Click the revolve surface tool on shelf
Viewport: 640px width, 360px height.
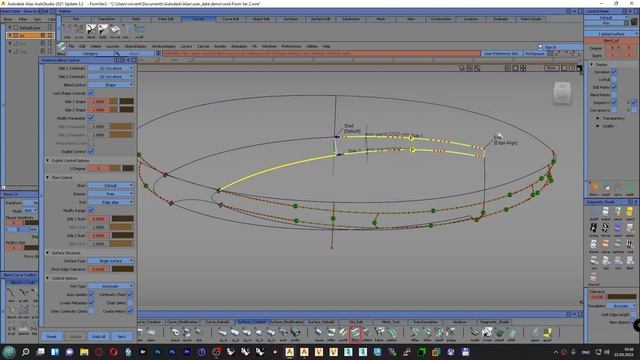[x=187, y=333]
